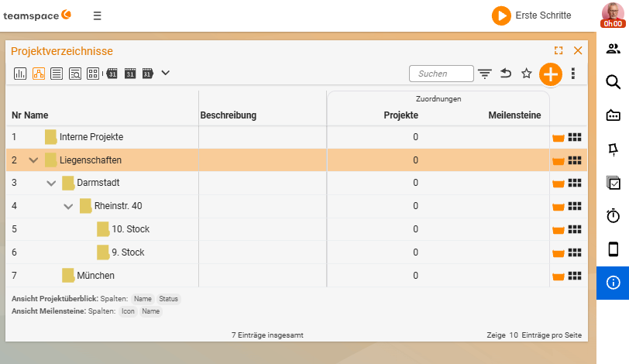Open the team members sidebar icon
The height and width of the screenshot is (364, 629).
(x=613, y=49)
